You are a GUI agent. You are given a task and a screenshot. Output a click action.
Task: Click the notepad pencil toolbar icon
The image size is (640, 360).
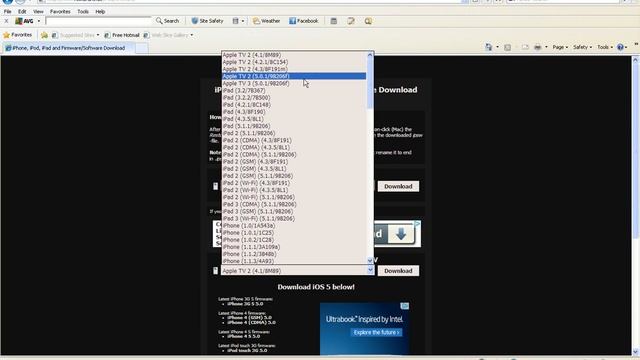click(351, 21)
